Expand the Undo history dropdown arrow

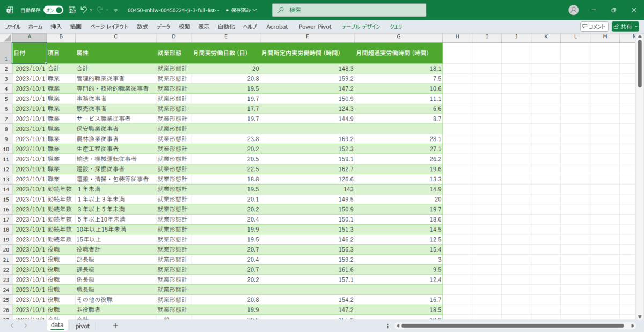pyautogui.click(x=91, y=10)
